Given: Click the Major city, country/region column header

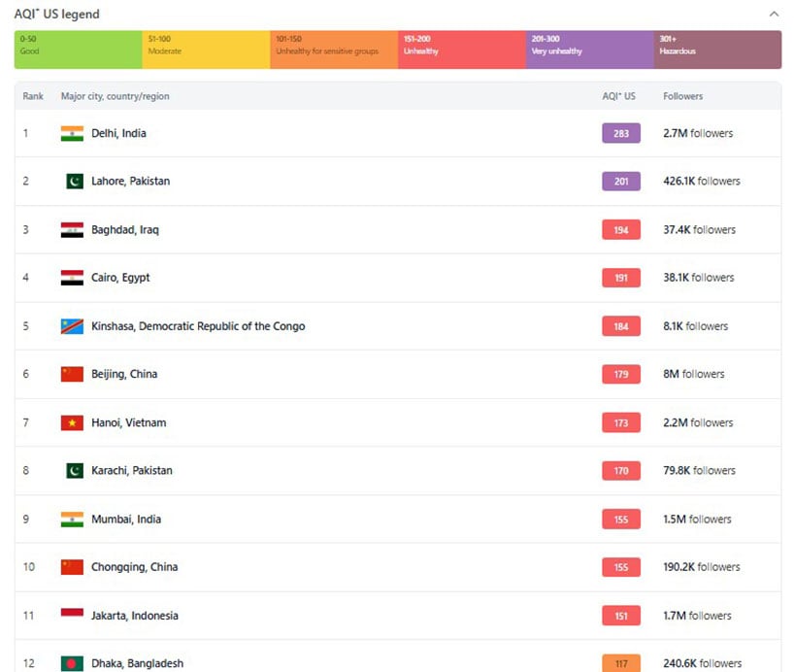Looking at the screenshot, I should click(116, 96).
